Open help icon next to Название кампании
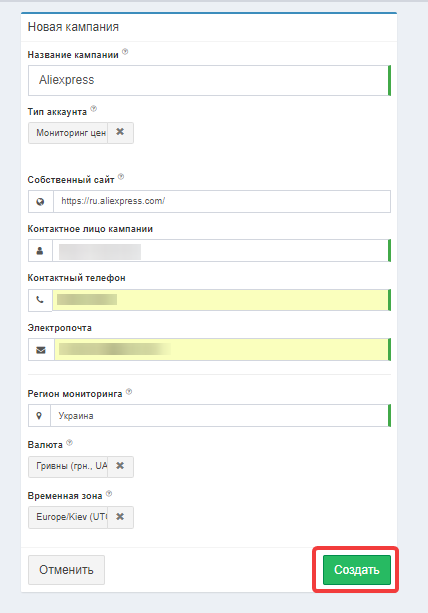 (125, 52)
